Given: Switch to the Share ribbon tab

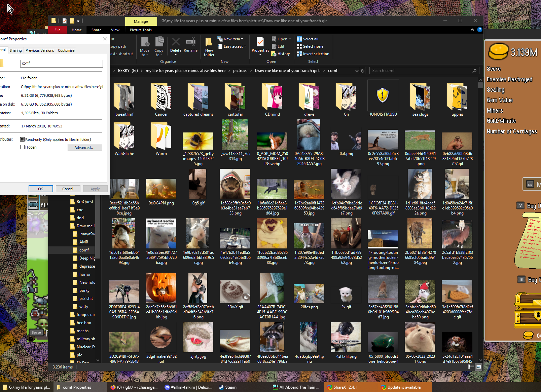Looking at the screenshot, I should (96, 30).
